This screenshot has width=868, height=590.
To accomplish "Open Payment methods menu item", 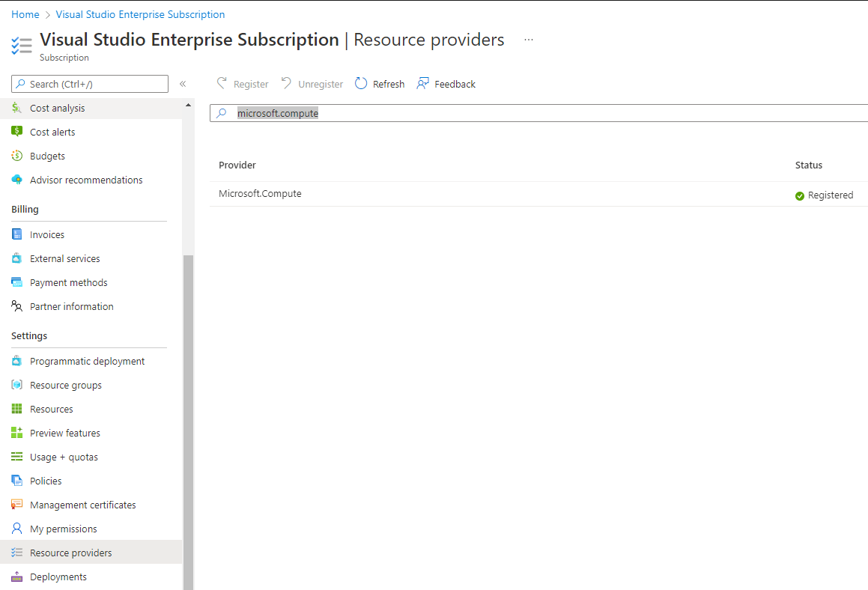I will [x=91, y=282].
